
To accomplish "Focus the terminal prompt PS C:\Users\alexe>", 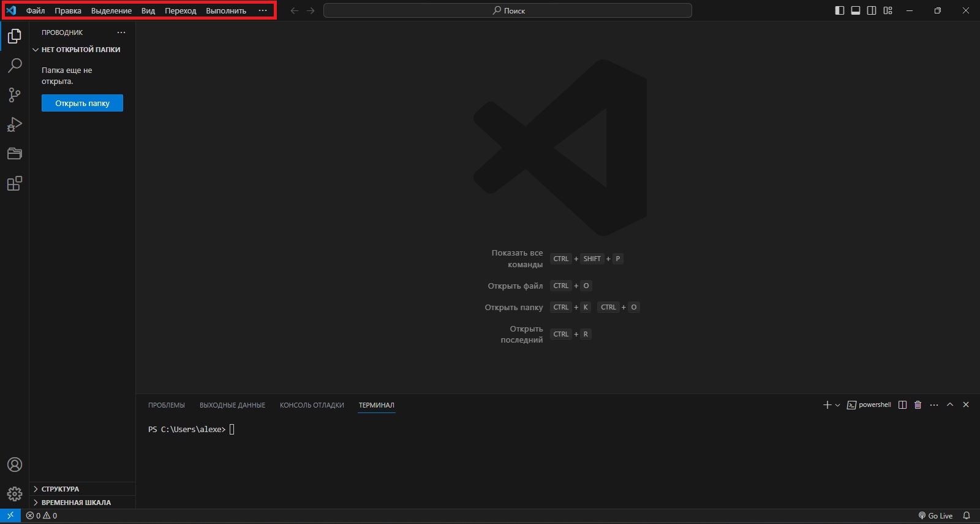I will pyautogui.click(x=187, y=430).
